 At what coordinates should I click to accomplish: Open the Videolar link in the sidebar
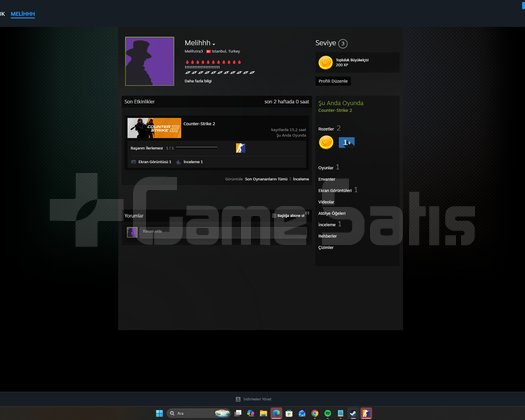[x=326, y=202]
